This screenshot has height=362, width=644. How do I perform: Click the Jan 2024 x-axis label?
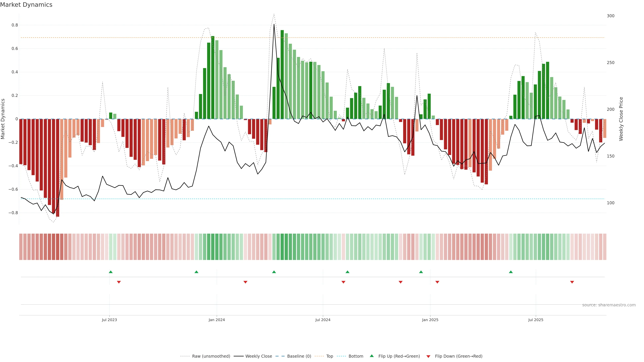click(217, 320)
